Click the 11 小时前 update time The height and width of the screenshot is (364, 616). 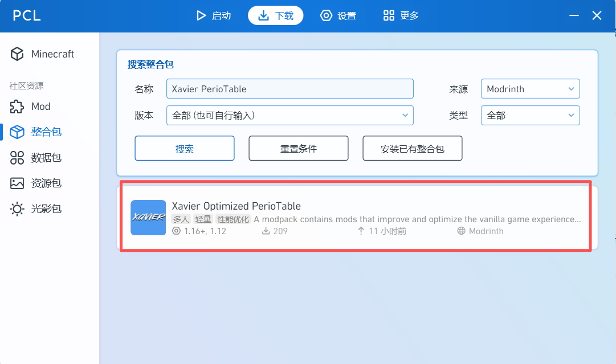click(x=387, y=231)
